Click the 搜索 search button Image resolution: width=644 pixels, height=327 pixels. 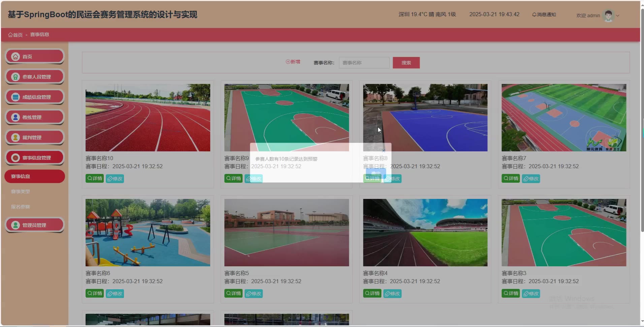tap(406, 63)
